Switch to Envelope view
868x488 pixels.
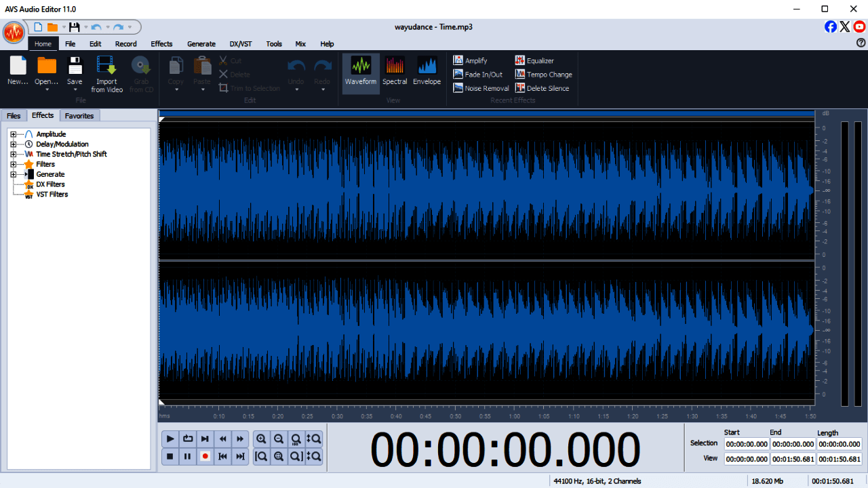(x=427, y=73)
